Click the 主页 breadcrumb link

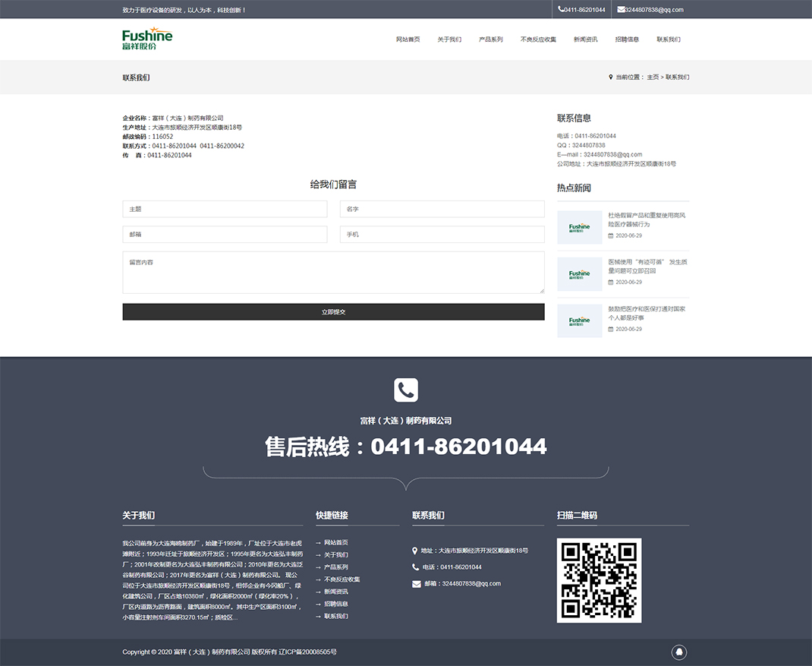click(653, 77)
